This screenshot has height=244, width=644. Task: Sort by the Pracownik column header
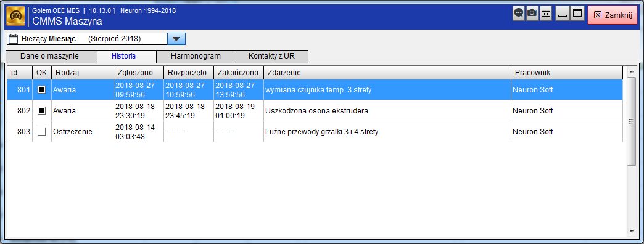(x=567, y=73)
